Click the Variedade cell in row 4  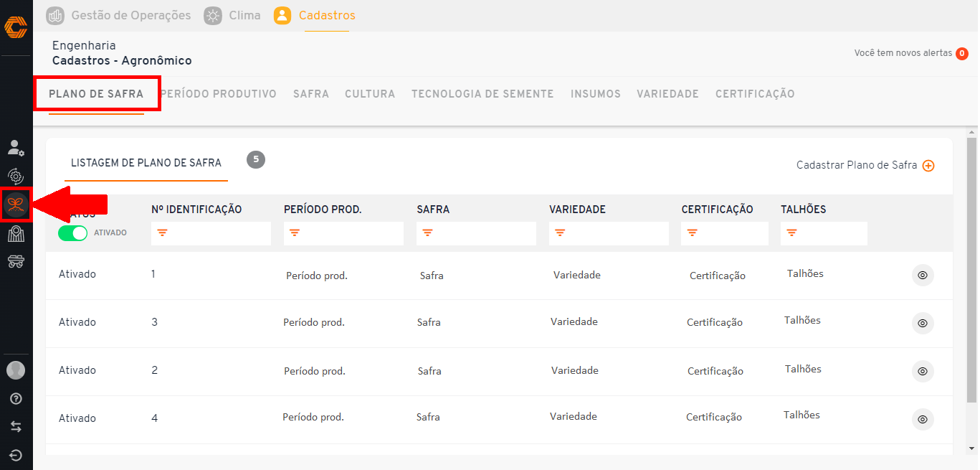coord(574,416)
